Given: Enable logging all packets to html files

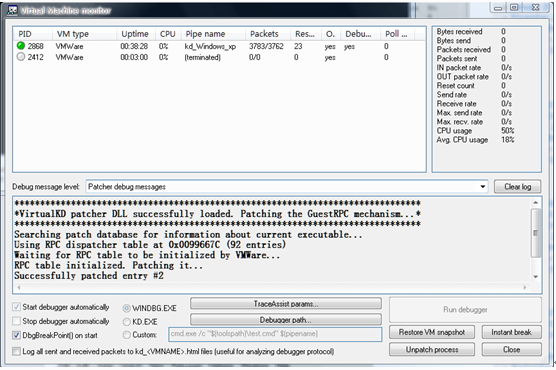Looking at the screenshot, I should [x=16, y=352].
